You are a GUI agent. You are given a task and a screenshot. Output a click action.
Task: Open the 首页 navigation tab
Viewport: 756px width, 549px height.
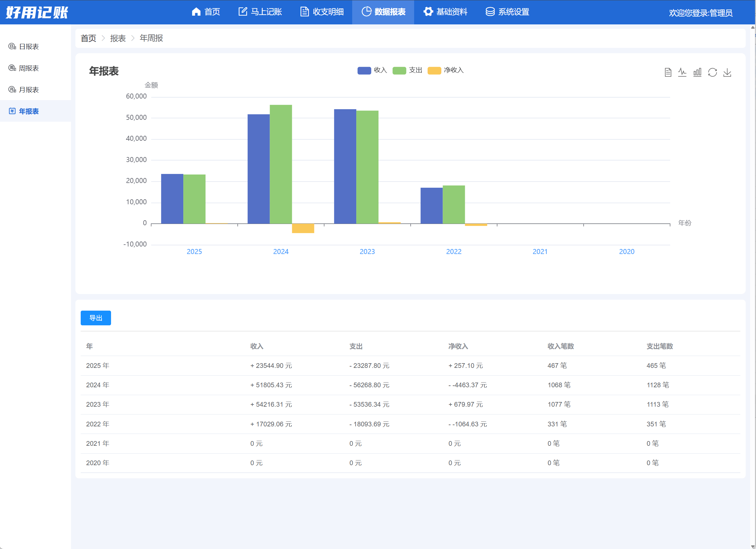tap(206, 12)
